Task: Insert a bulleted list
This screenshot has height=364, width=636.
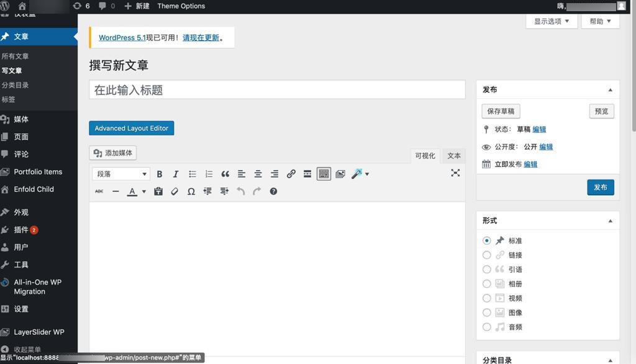Action: (x=193, y=174)
